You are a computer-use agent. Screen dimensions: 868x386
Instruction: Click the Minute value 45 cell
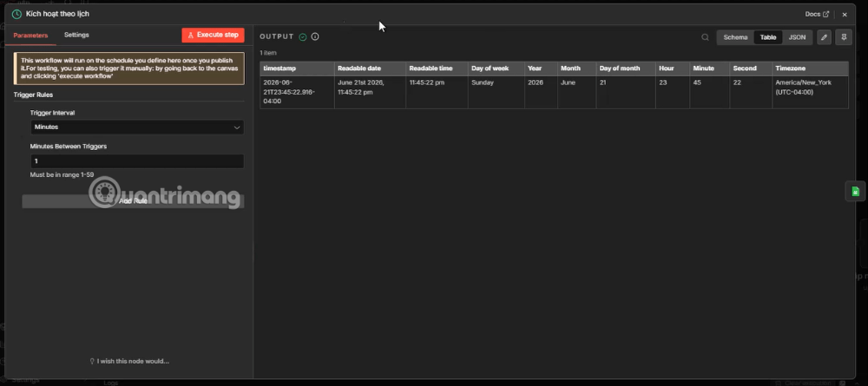click(710, 92)
